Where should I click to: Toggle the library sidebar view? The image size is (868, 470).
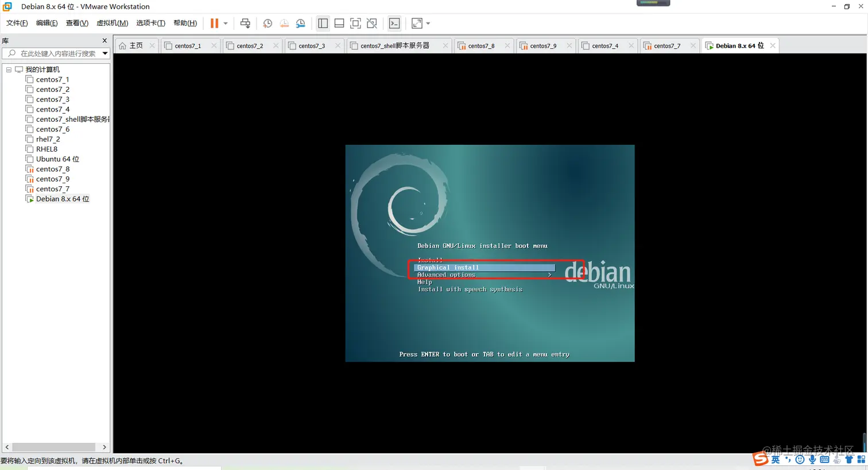tap(323, 23)
